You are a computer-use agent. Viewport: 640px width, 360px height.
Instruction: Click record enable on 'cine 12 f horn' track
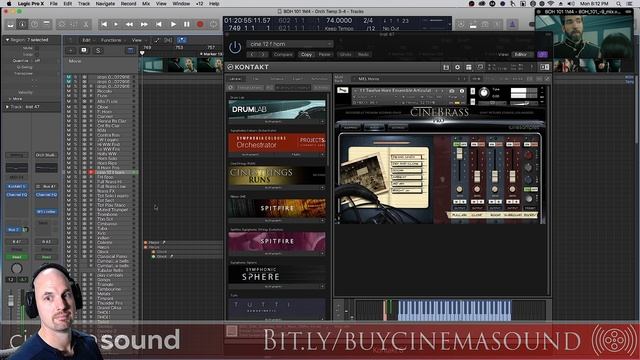pyautogui.click(x=91, y=173)
